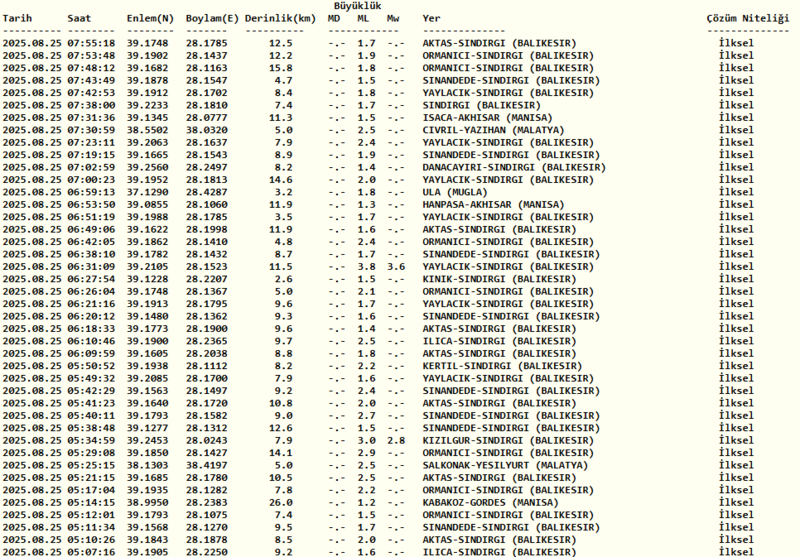
Task: Click Mw value 3.6
Action: [x=395, y=267]
